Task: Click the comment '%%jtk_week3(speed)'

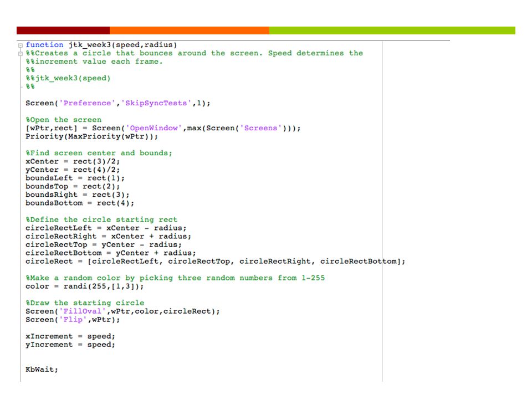Action: point(68,78)
